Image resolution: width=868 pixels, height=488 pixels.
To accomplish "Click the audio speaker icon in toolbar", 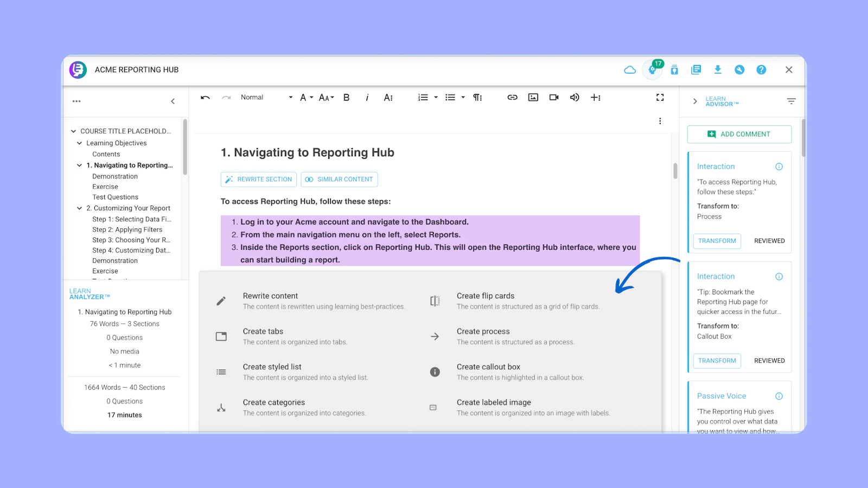I will 575,98.
